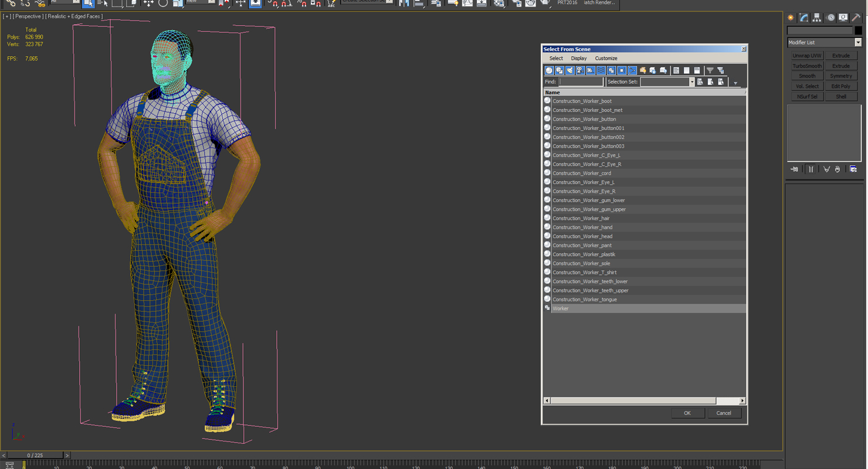Screen dimensions: 868x469
Task: Open the Display command panel tab
Action: coord(843,18)
